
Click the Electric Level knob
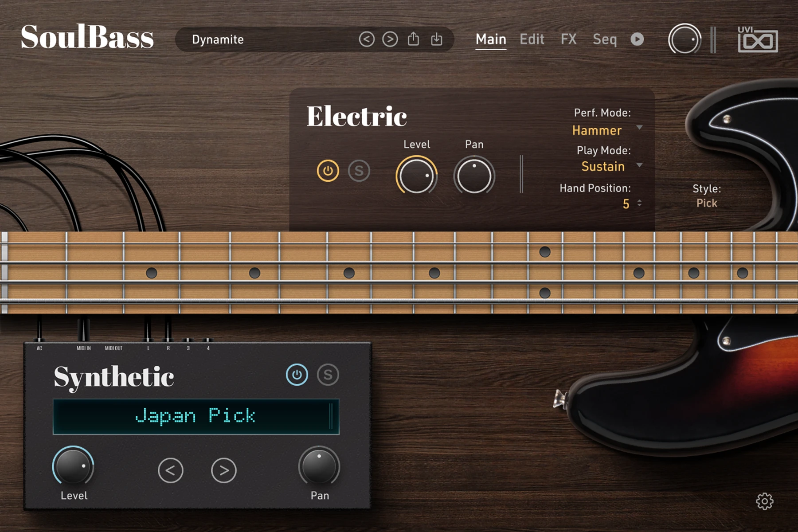pyautogui.click(x=416, y=176)
